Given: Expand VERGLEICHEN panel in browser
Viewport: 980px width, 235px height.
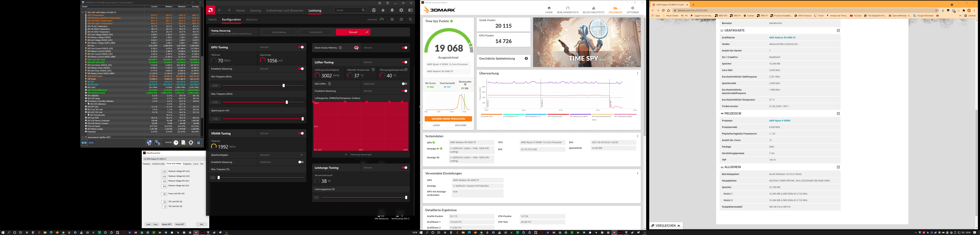Looking at the screenshot, I should point(666,226).
